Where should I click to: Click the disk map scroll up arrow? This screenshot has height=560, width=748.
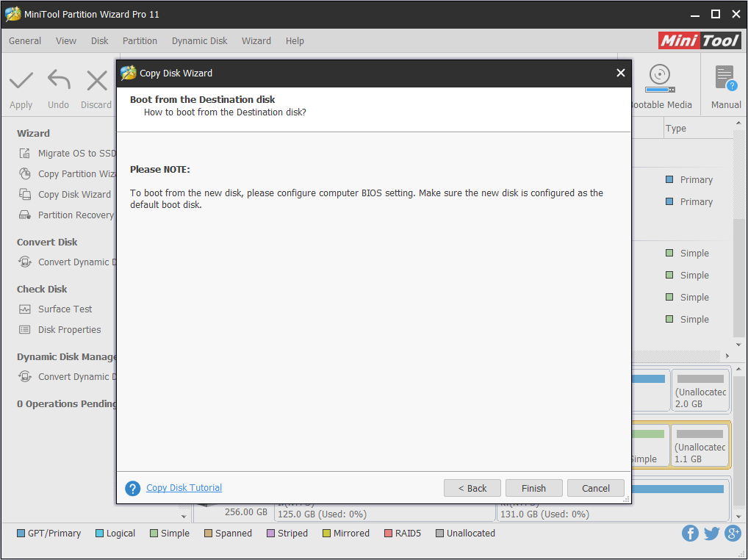pos(738,369)
